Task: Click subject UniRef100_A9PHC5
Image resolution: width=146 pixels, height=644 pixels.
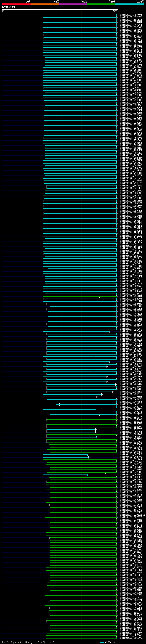Action: (x=131, y=344)
